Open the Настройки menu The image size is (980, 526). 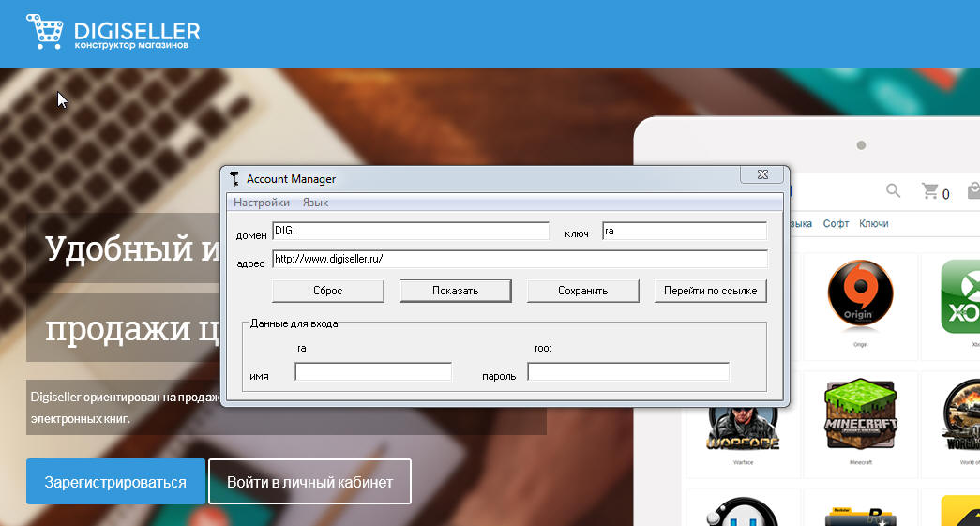click(261, 203)
